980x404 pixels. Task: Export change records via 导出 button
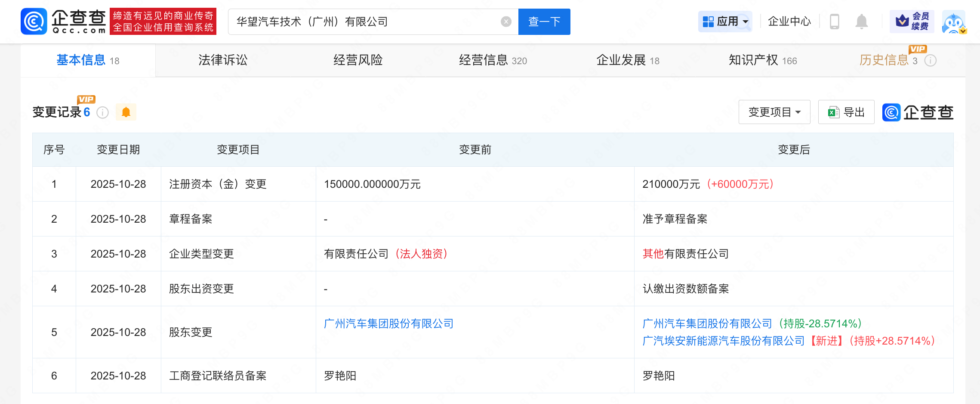click(846, 112)
